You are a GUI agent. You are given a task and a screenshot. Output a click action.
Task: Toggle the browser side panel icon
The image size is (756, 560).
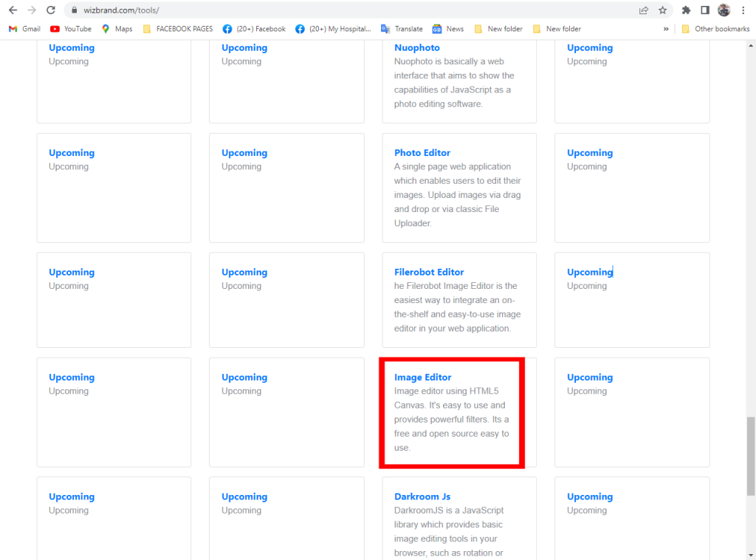click(705, 10)
